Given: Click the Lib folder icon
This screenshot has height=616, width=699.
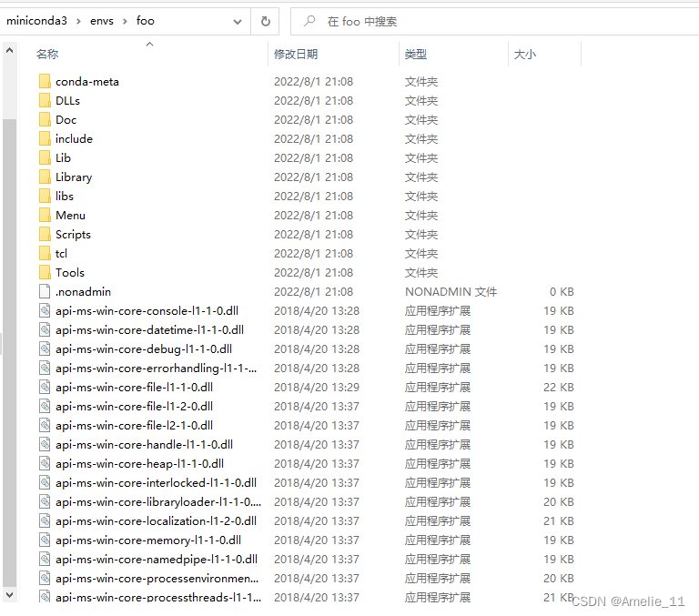Looking at the screenshot, I should [x=45, y=158].
